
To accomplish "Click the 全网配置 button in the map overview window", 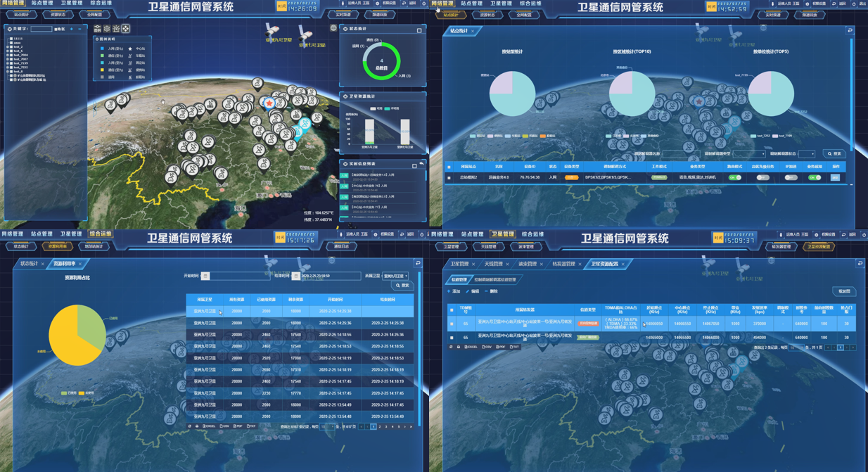I will 94,14.
